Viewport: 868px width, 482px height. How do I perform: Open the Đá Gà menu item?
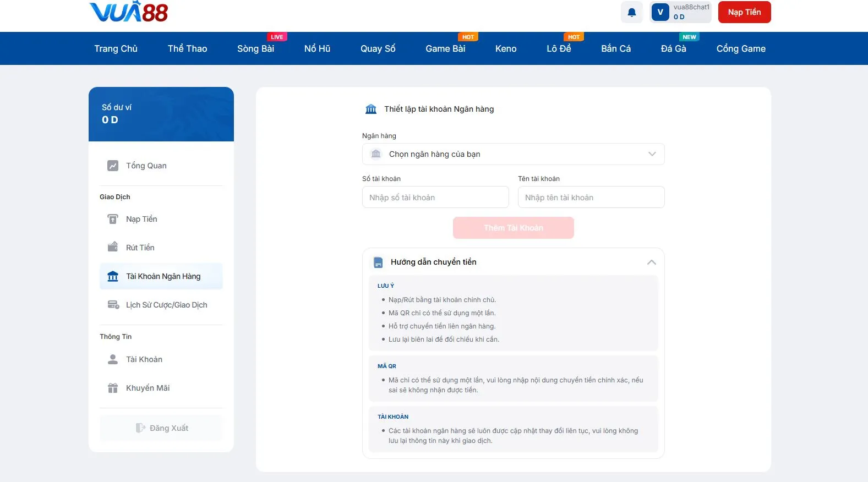pyautogui.click(x=673, y=48)
